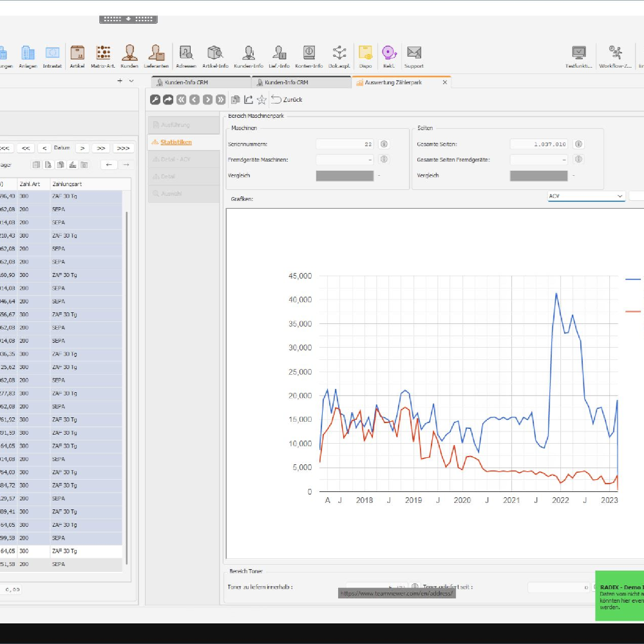Open the Testfunkt... monitor icon
This screenshot has height=644, width=644.
pyautogui.click(x=579, y=56)
